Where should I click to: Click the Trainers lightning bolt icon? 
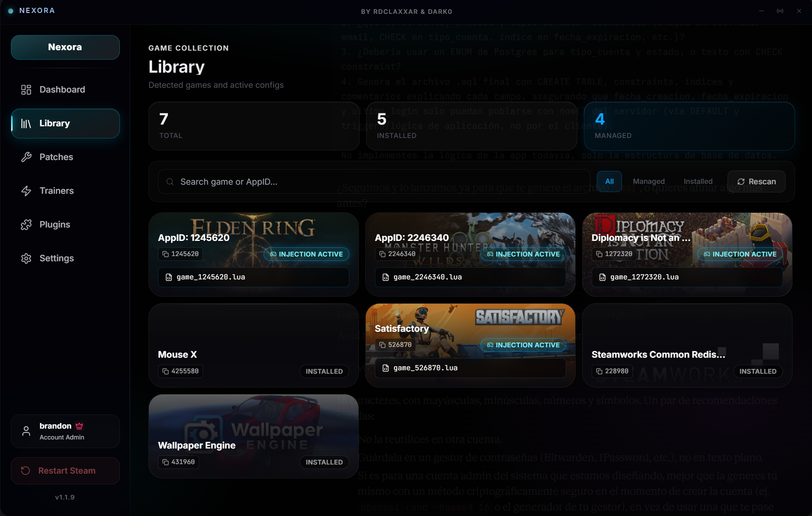click(26, 191)
